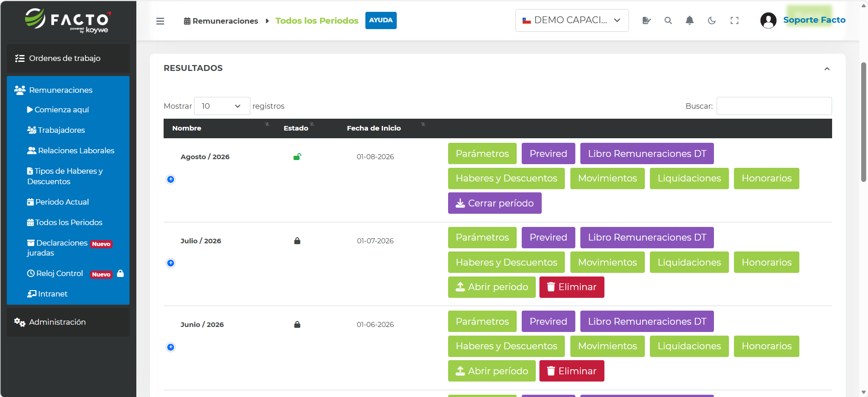Open Parámetros for Agosto / 2026
The width and height of the screenshot is (868, 397).
482,154
